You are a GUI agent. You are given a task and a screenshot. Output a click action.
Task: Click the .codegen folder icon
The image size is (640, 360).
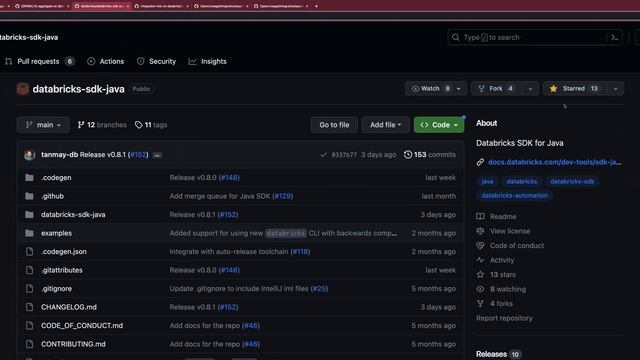[x=29, y=178]
